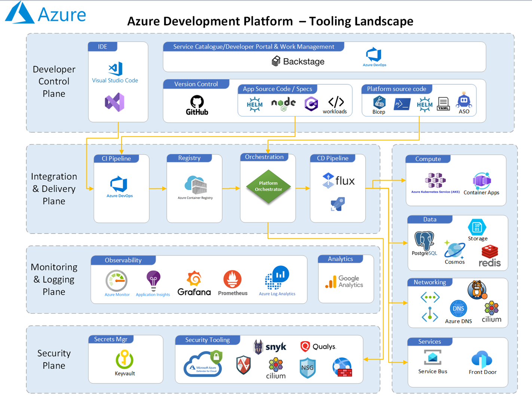
Task: Click the purple Visual Studio icon
Action: (x=114, y=102)
